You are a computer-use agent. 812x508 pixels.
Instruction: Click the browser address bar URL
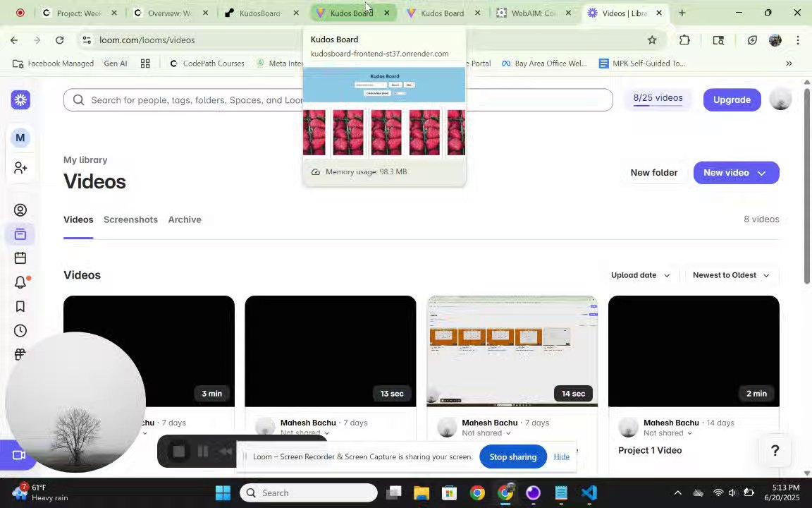point(147,40)
